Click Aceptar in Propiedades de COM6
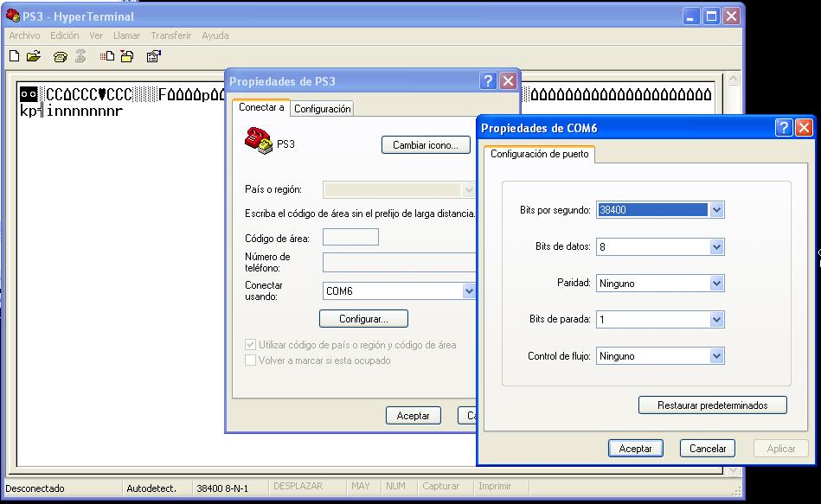 coord(636,449)
